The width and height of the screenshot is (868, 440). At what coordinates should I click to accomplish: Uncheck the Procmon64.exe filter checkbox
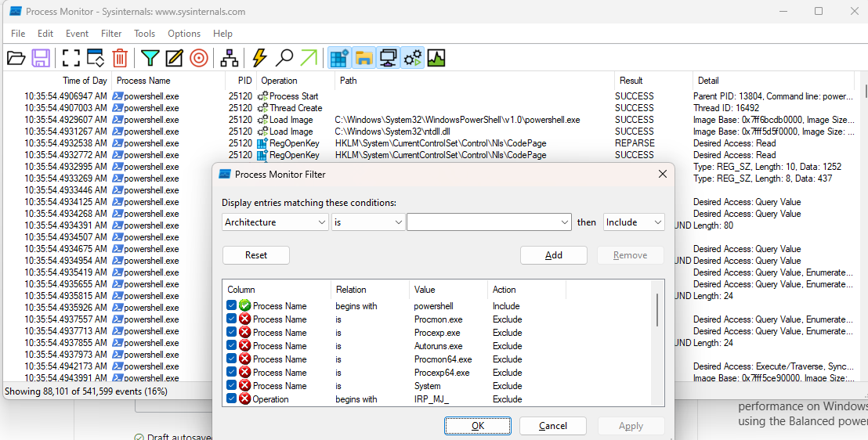tap(231, 359)
